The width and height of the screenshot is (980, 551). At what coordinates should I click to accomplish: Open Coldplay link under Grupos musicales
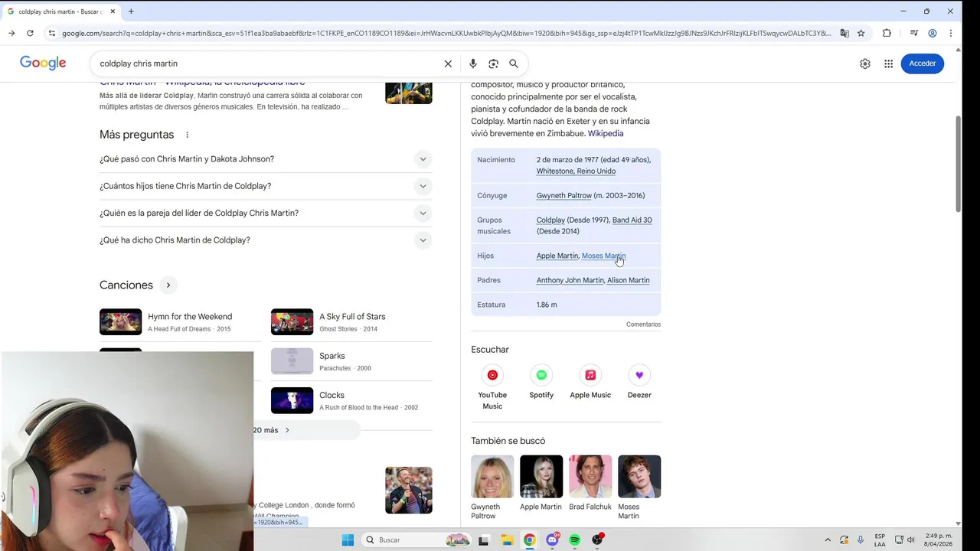[550, 220]
